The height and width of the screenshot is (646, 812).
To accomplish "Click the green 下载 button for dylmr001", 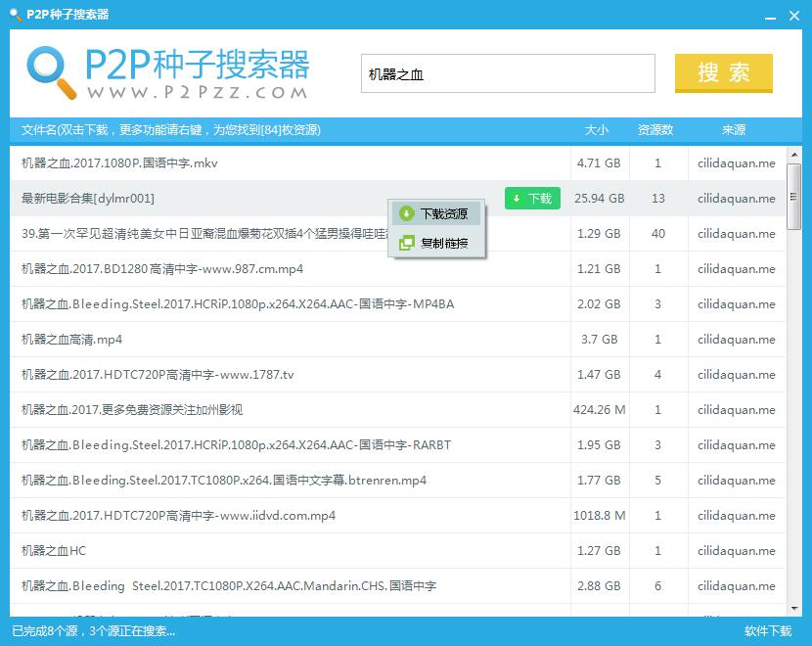I will pyautogui.click(x=532, y=198).
